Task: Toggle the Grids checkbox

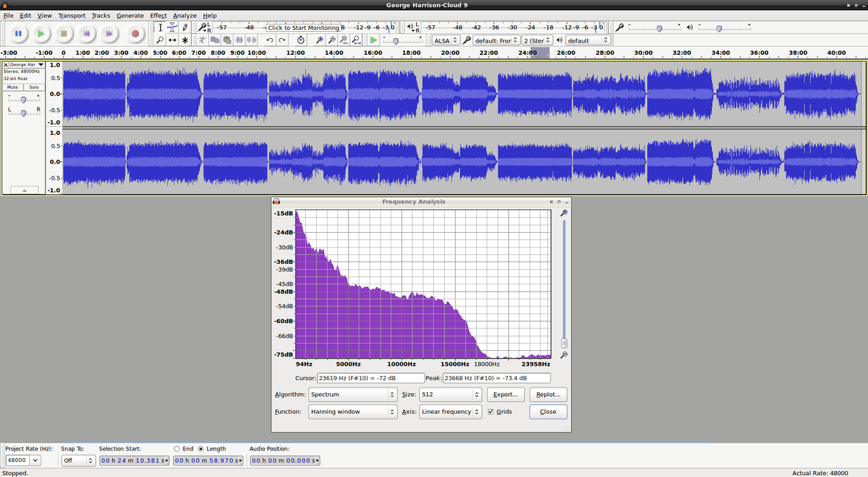Action: 491,412
